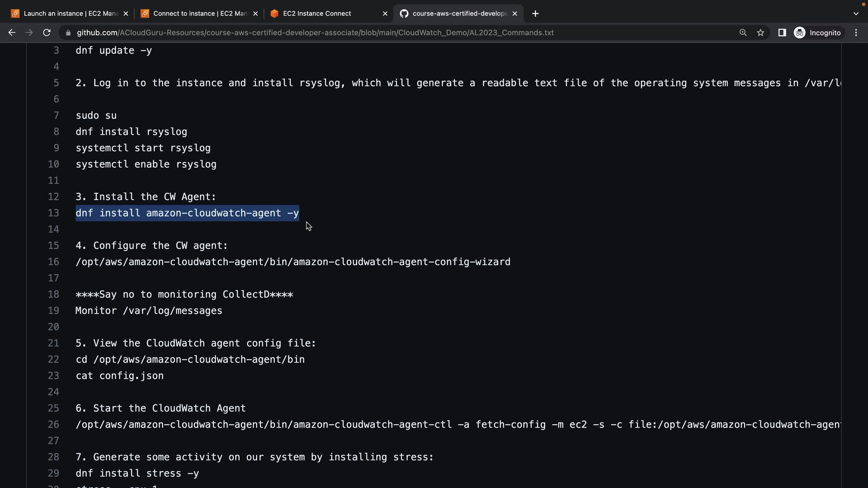The height and width of the screenshot is (488, 868).
Task: Open Chrome three-dot menu
Action: [x=856, y=33]
